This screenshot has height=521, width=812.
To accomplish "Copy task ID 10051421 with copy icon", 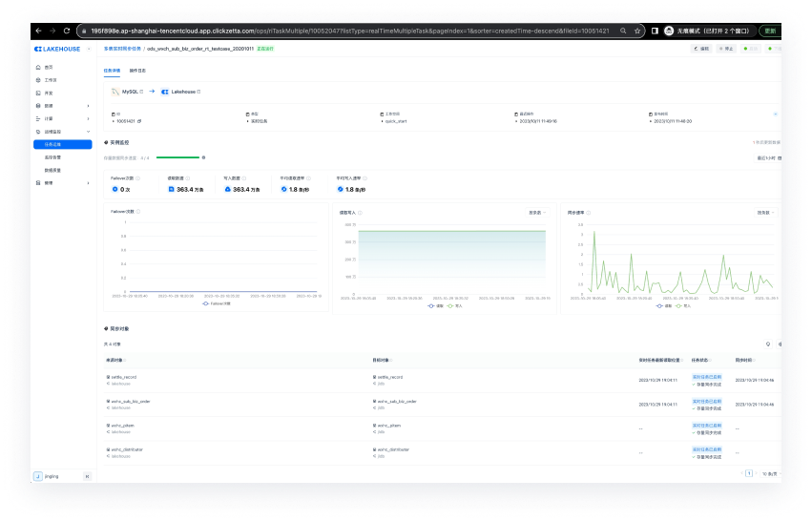I will click(137, 121).
